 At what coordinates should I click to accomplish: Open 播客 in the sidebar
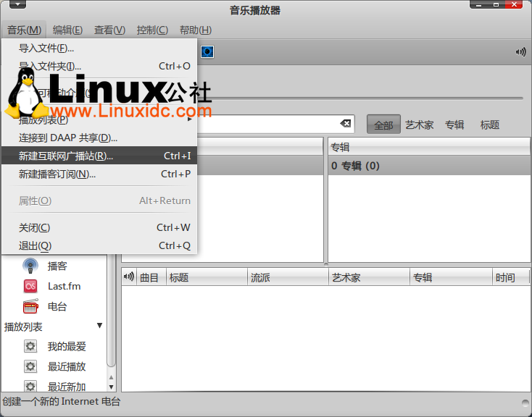57,266
